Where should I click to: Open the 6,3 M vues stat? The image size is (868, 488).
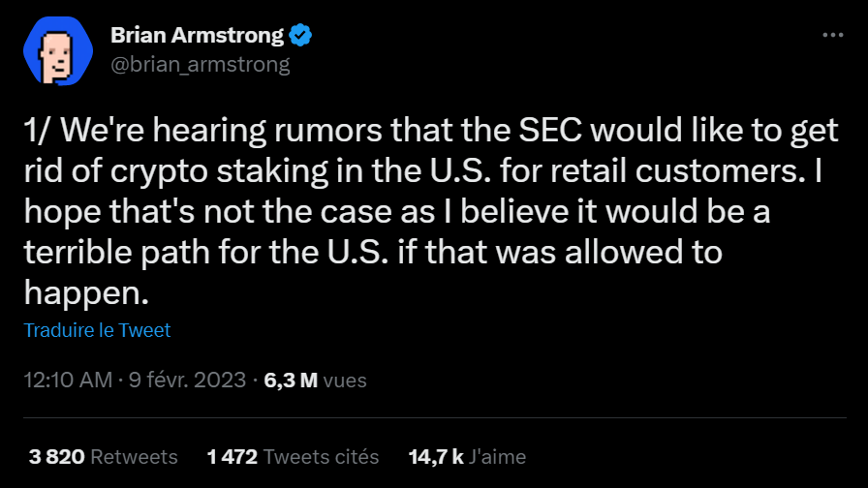tap(315, 380)
